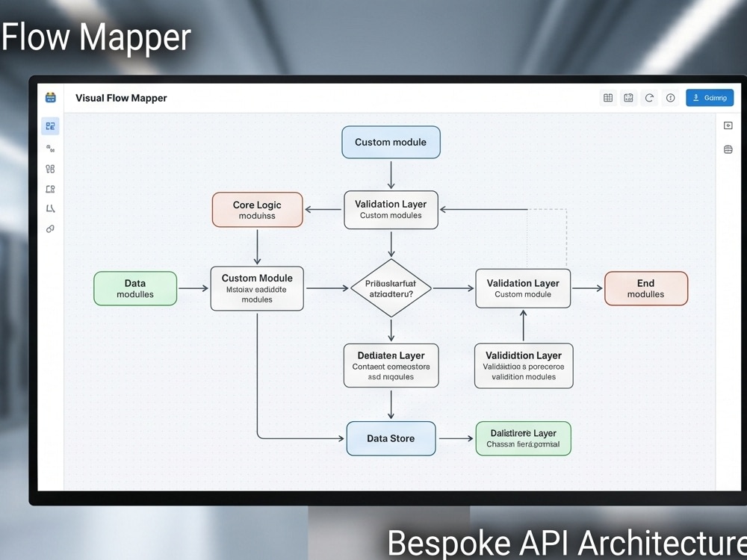This screenshot has height=560, width=747.
Task: Click the bracket-and-nodes sidebar icon
Action: point(50,189)
